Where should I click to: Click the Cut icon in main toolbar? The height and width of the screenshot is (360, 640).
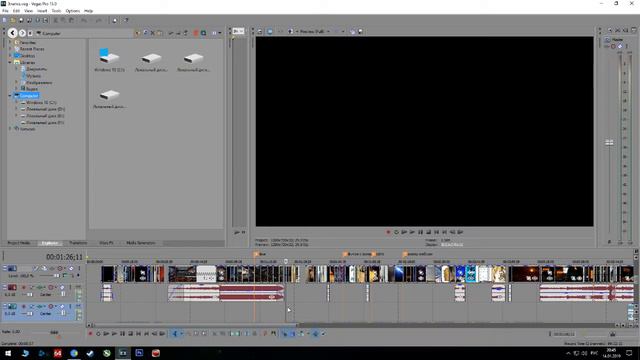click(x=56, y=20)
